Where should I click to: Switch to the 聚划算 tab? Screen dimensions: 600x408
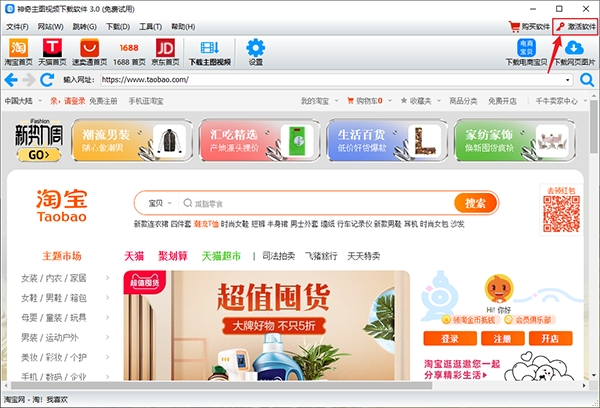pos(175,256)
